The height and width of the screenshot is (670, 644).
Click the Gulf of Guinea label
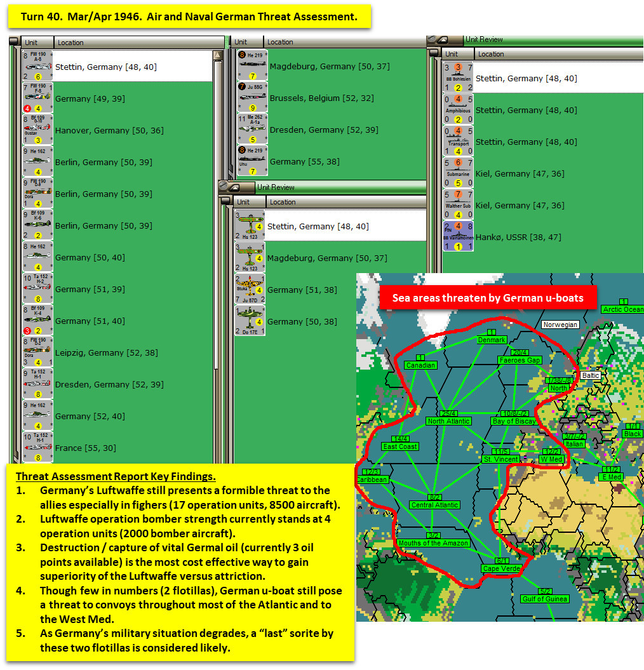coord(545,599)
